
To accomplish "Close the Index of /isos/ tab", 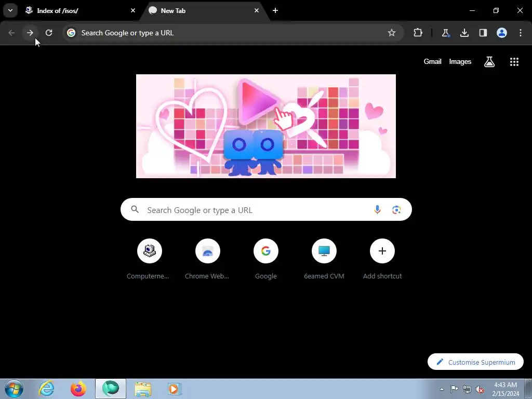I will (x=133, y=10).
